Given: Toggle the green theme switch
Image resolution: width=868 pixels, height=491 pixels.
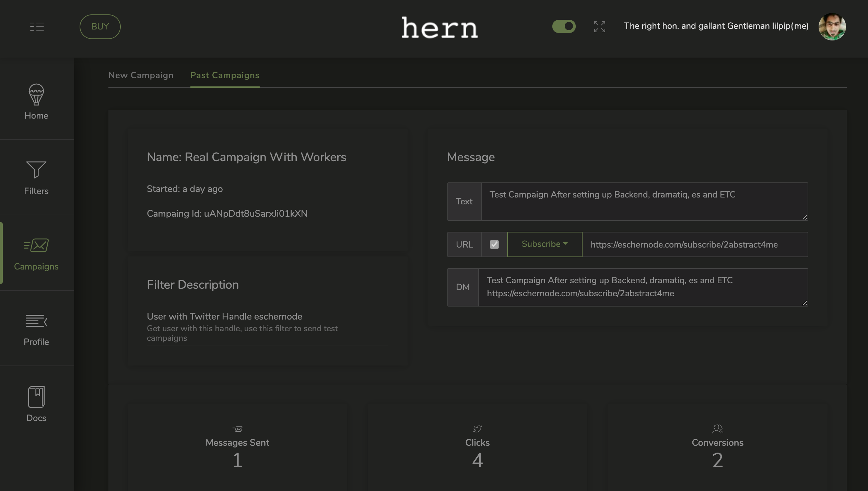Looking at the screenshot, I should click(x=564, y=26).
